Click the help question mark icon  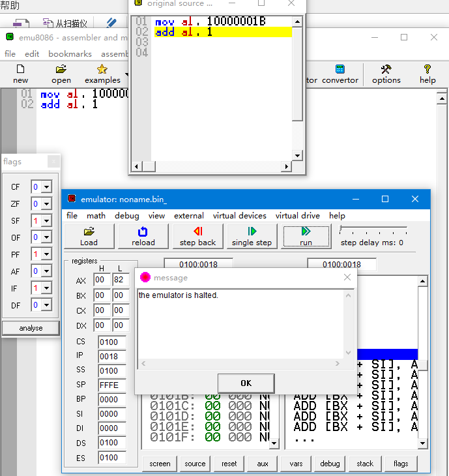coord(427,69)
